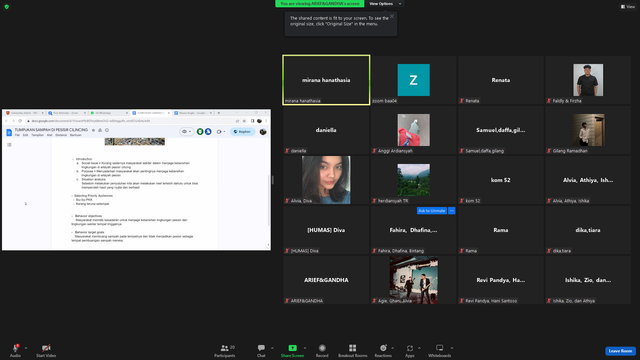This screenshot has height=360, width=640.
Task: Open the Reactions menu
Action: click(383, 350)
